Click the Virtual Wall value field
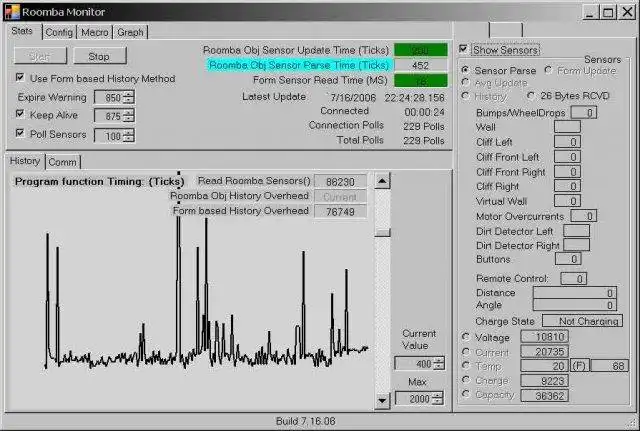Screen dimensions: 640x431 567,201
